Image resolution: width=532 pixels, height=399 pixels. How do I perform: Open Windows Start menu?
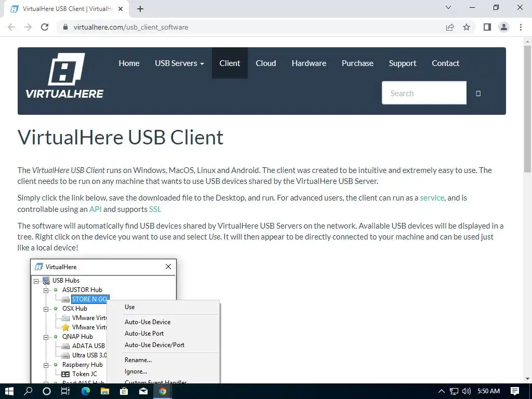(9, 391)
